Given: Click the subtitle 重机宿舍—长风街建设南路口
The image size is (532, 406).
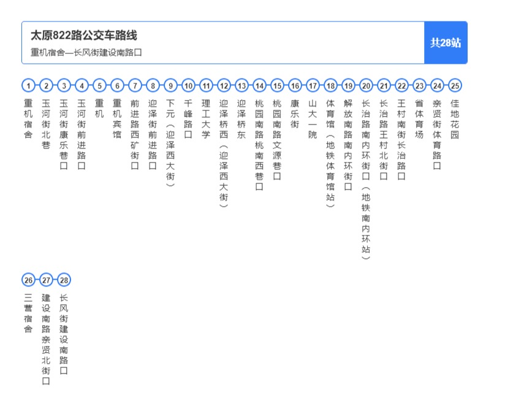Looking at the screenshot, I should click(86, 52).
